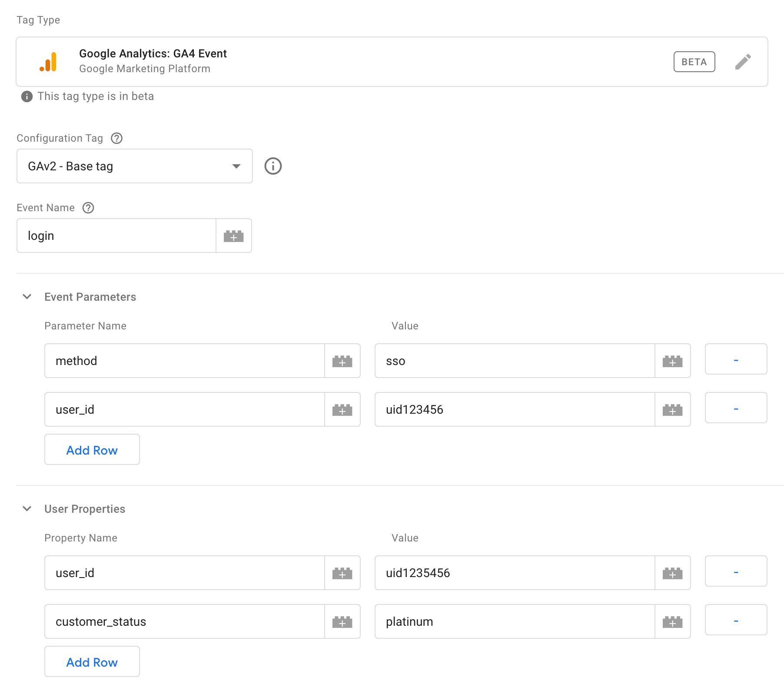Click the BETA badge
784x684 pixels.
pyautogui.click(x=694, y=62)
